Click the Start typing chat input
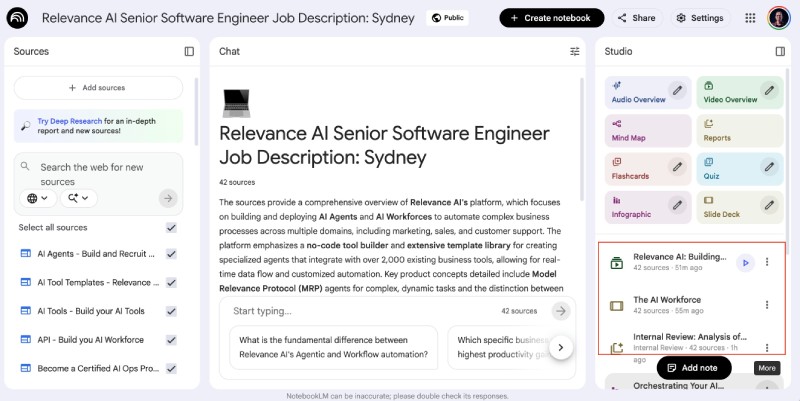This screenshot has width=800, height=401. 360,311
